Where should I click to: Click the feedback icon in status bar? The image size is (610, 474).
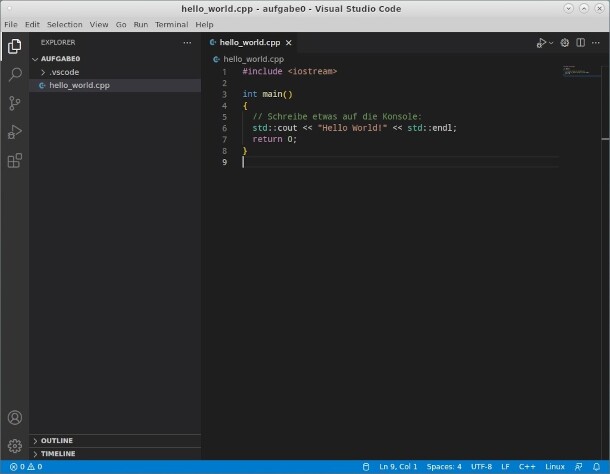tap(578, 467)
